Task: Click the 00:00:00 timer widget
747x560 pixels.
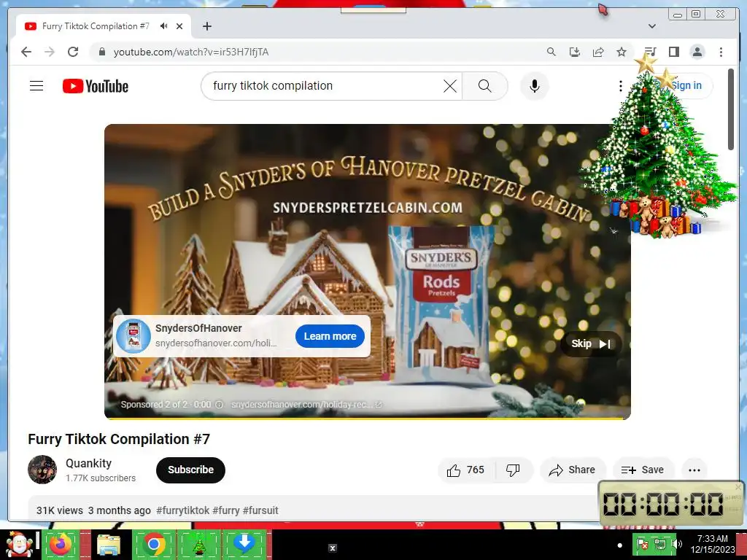Action: pyautogui.click(x=671, y=503)
